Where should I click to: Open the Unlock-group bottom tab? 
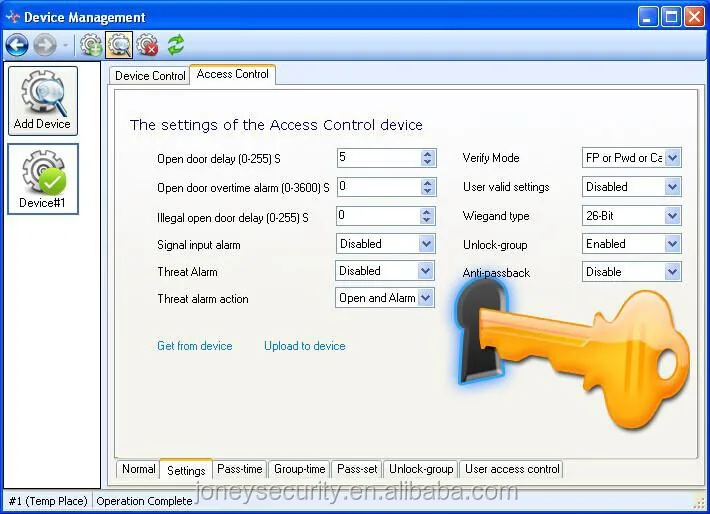(x=421, y=469)
